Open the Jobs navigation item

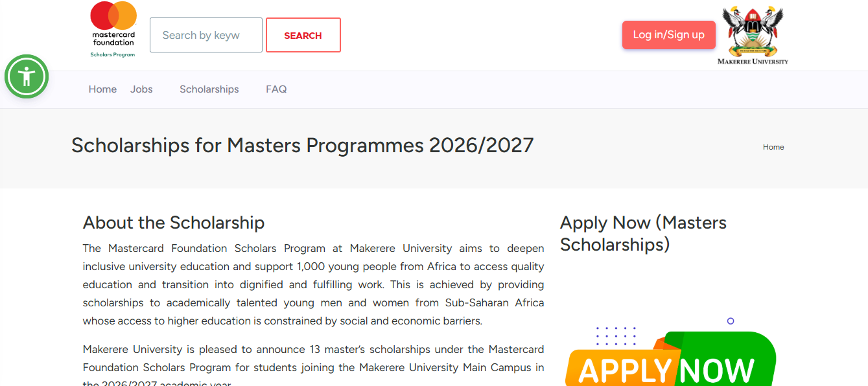click(141, 89)
